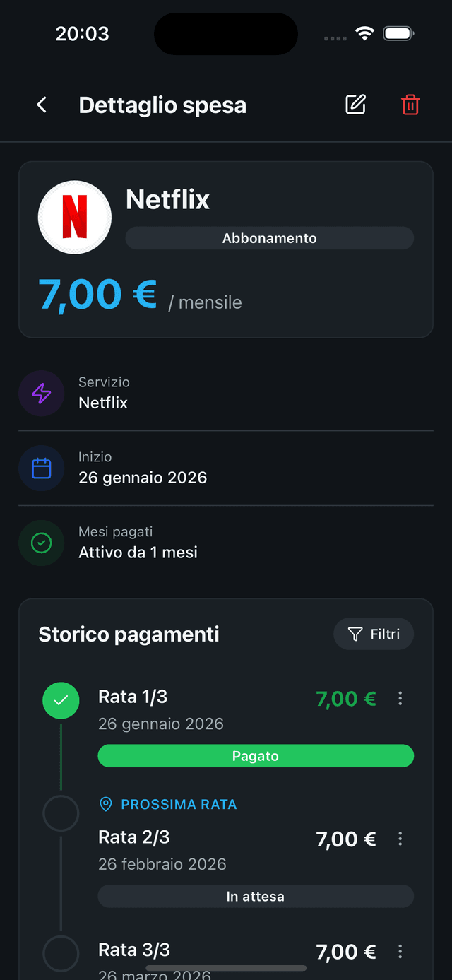The image size is (452, 980).
Task: Toggle the paid checkmark on Rata 1/3
Action: (61, 700)
